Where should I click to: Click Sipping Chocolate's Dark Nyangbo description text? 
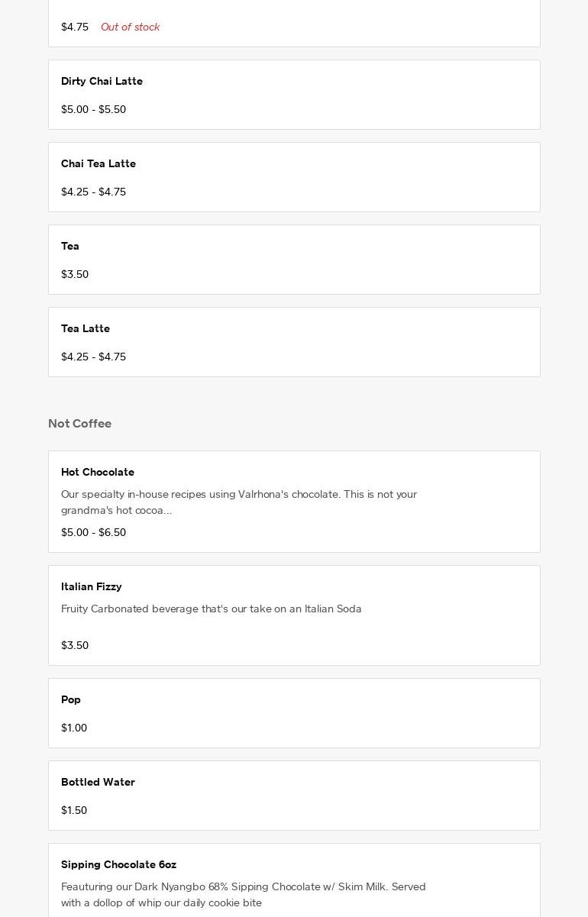244,894
